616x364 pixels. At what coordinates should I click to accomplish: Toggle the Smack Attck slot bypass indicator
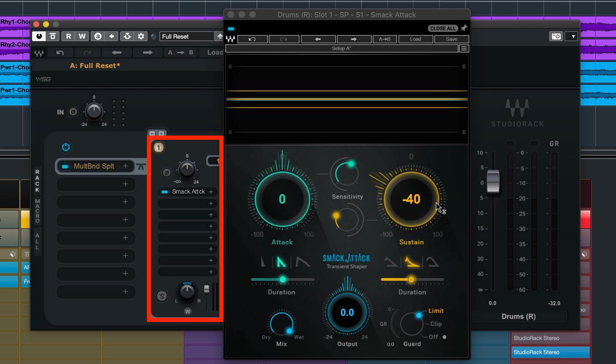click(164, 192)
